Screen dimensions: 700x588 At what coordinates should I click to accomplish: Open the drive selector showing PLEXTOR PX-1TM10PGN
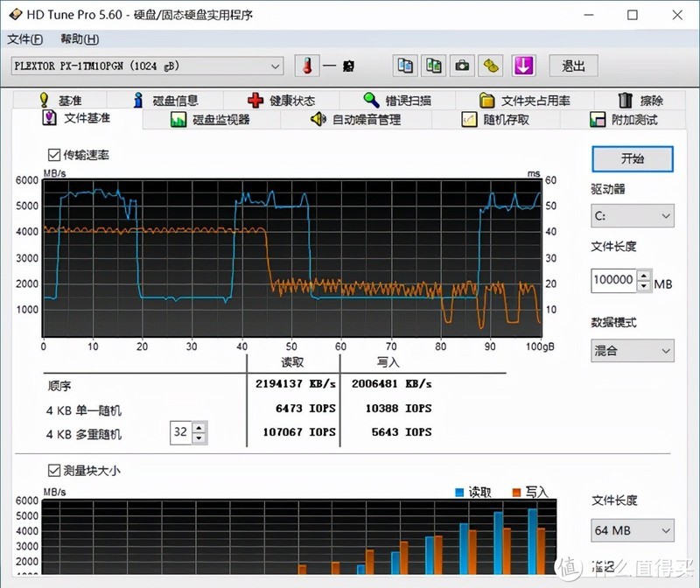pyautogui.click(x=149, y=66)
